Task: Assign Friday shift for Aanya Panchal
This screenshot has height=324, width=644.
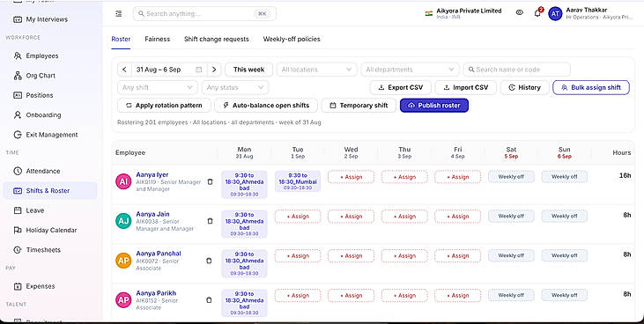Action: click(457, 256)
